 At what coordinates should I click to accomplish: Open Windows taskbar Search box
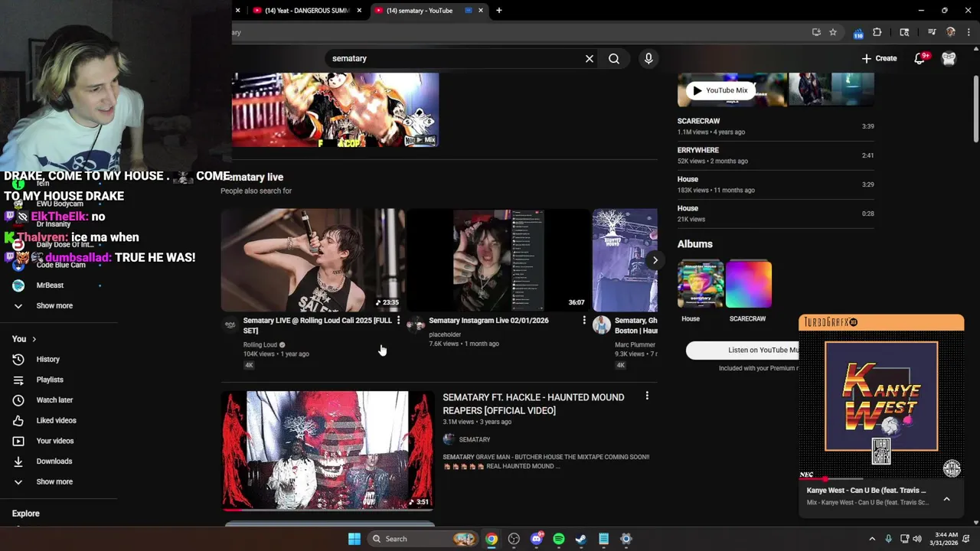pyautogui.click(x=421, y=539)
